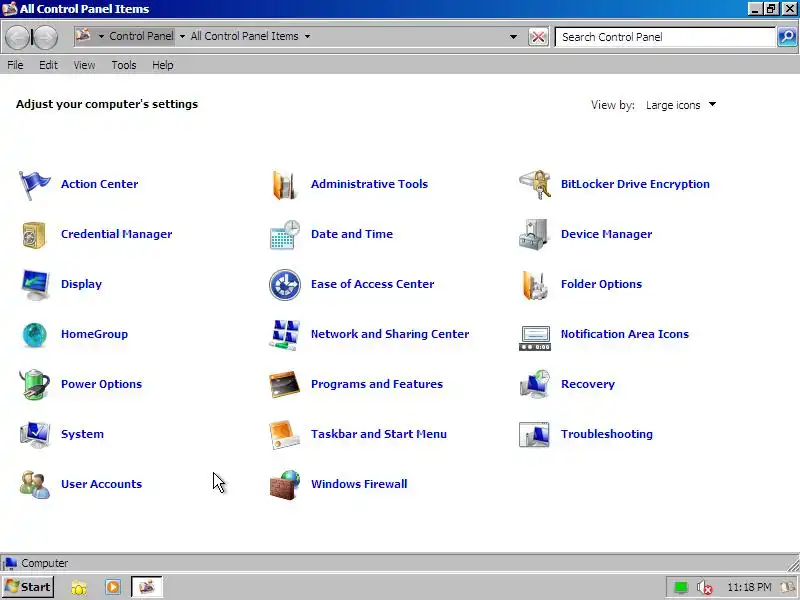Click the BitLocker Drive Encryption padlock icon
The width and height of the screenshot is (800, 600).
pos(535,185)
